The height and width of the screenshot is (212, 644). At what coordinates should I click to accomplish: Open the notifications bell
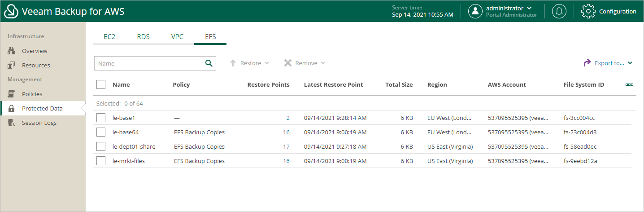point(559,11)
